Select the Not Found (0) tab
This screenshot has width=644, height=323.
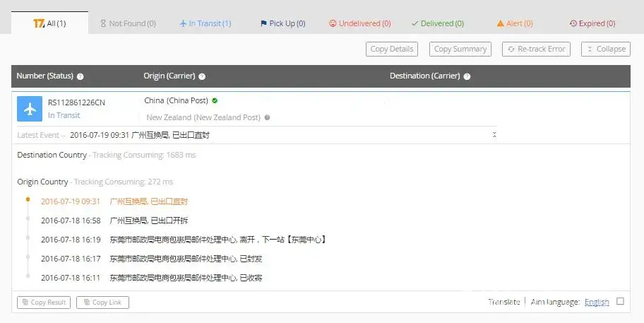click(128, 23)
